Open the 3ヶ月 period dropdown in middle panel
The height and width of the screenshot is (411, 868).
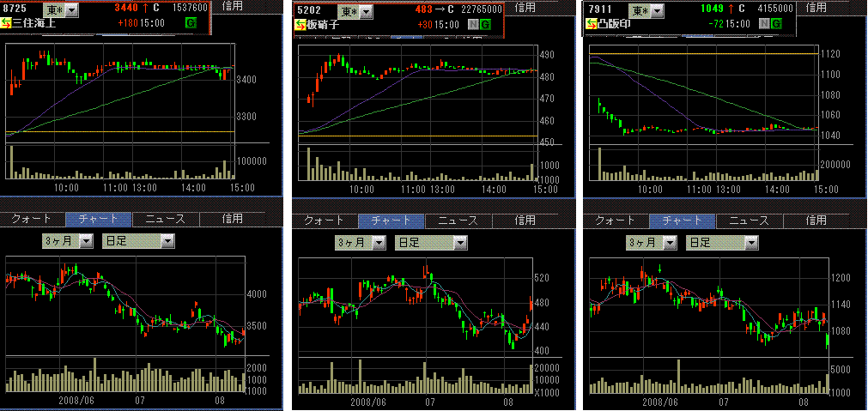[360, 242]
